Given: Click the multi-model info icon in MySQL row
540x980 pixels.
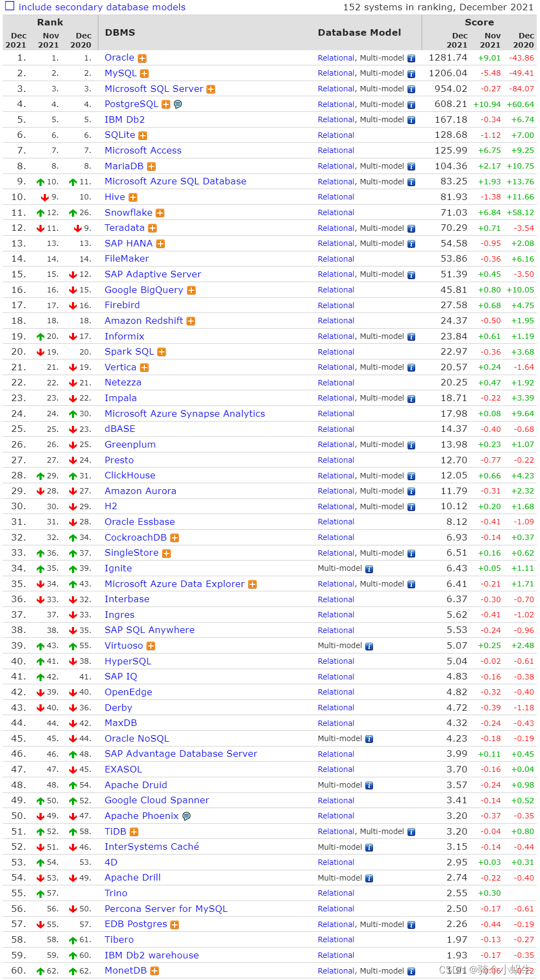Looking at the screenshot, I should (x=411, y=74).
